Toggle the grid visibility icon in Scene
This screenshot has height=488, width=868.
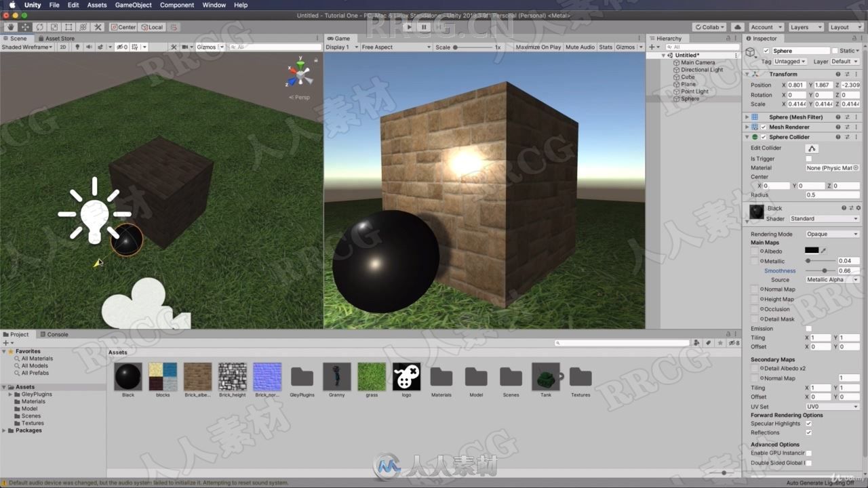[x=135, y=47]
